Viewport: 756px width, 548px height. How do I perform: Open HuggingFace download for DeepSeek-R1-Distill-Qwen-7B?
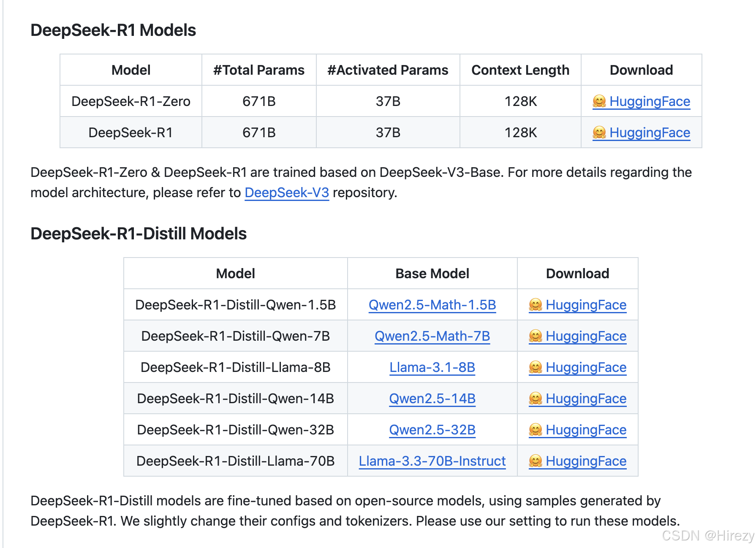pos(577,336)
